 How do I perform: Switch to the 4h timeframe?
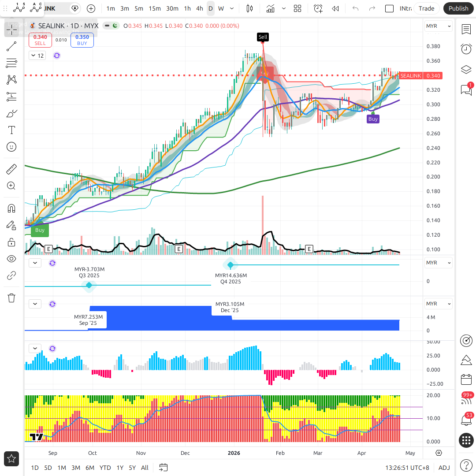(x=200, y=8)
